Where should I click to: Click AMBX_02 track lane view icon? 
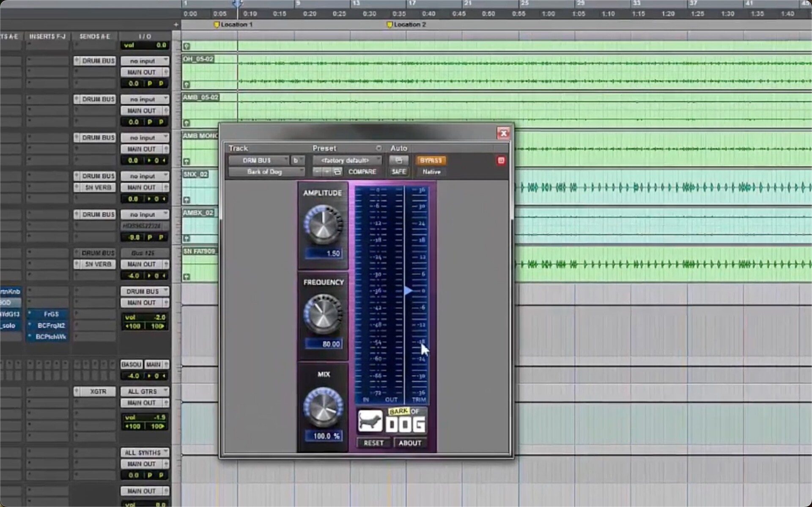point(187,238)
